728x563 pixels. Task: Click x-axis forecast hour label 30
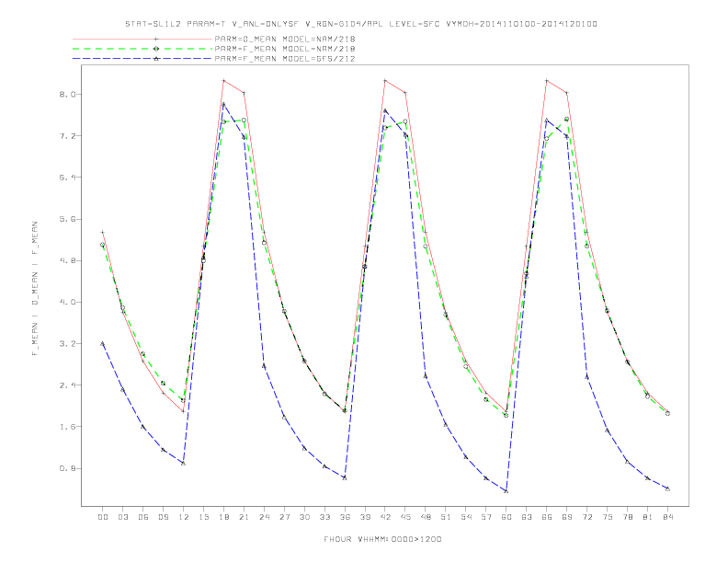pos(304,517)
